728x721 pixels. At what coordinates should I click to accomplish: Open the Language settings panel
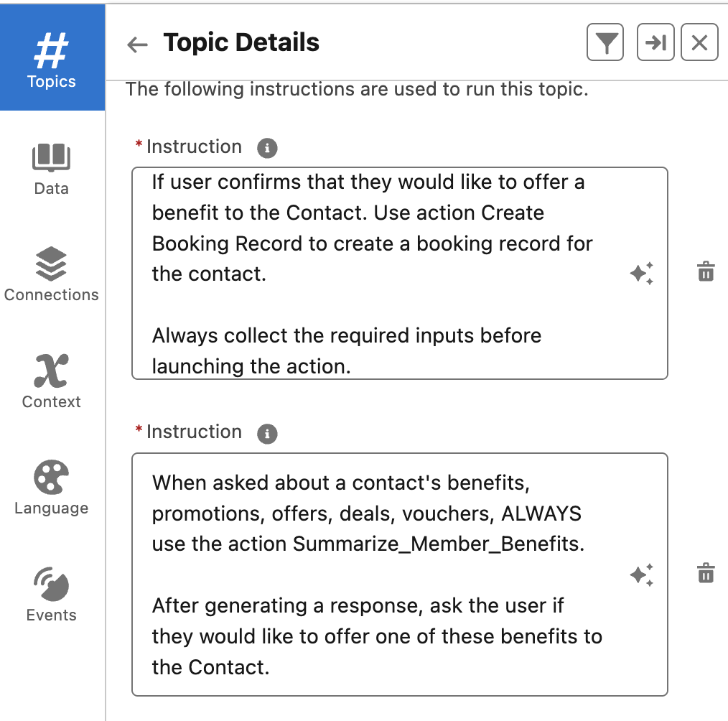[x=52, y=488]
